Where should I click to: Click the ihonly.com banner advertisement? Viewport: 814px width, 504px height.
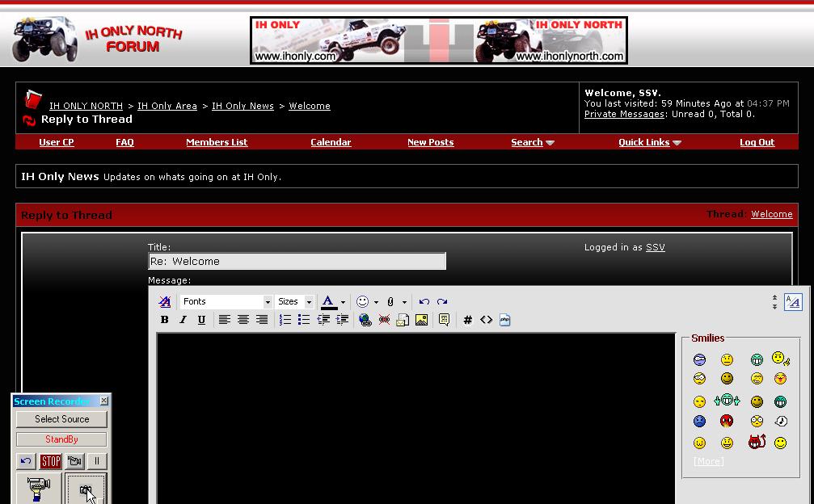pyautogui.click(x=439, y=40)
